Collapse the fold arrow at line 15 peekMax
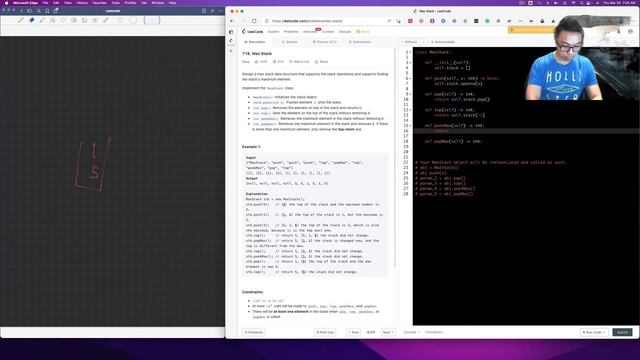Image resolution: width=640 pixels, height=360 pixels. coord(410,126)
